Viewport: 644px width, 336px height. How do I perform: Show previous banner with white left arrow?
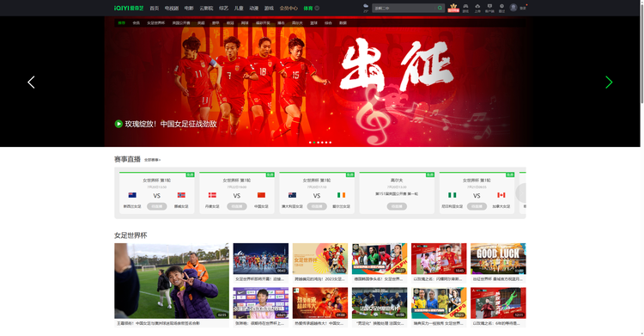(x=31, y=82)
